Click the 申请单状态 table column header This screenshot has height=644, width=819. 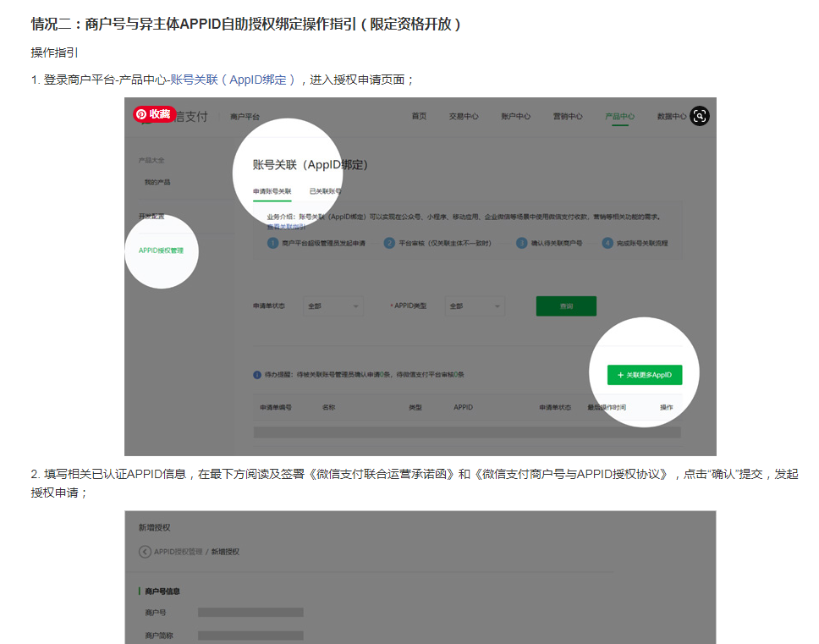click(555, 407)
